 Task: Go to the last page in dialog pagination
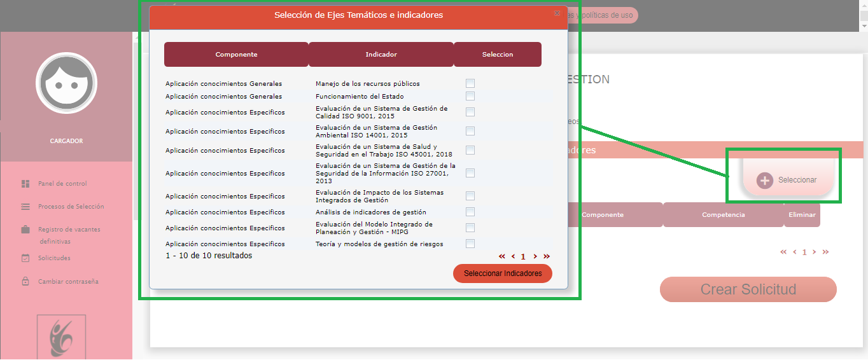(x=547, y=256)
